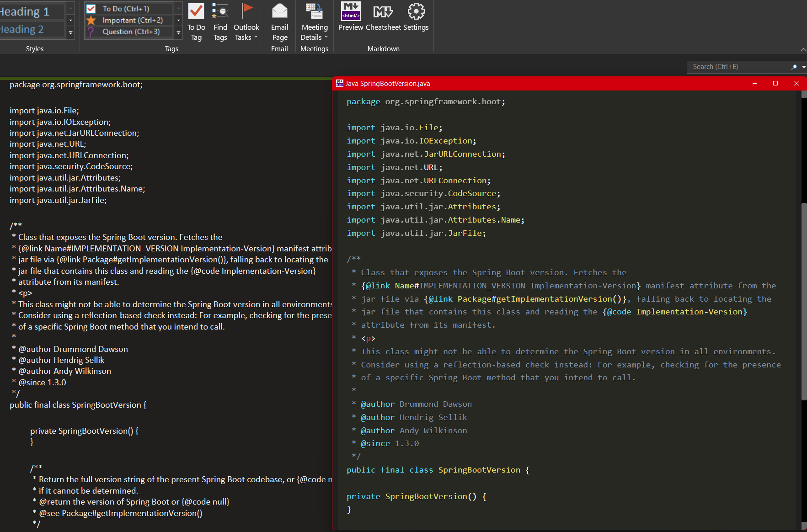
Task: Click '@author Andy Wilkinson' in the preview window
Action: pyautogui.click(x=414, y=431)
